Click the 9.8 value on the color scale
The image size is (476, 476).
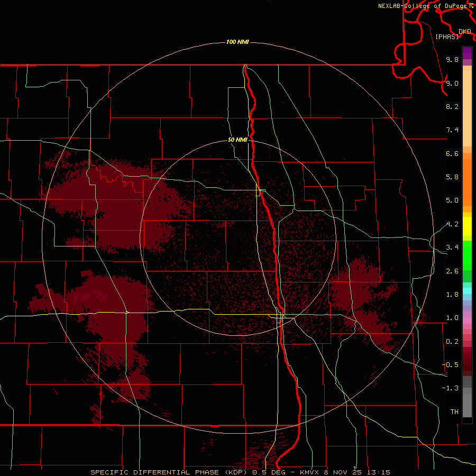pyautogui.click(x=452, y=59)
